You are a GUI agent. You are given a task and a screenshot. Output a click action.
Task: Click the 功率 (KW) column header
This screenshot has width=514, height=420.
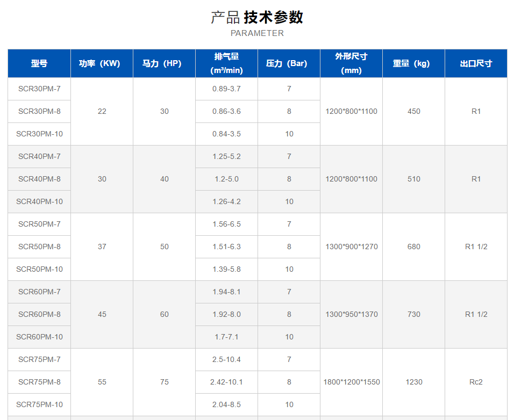(102, 63)
